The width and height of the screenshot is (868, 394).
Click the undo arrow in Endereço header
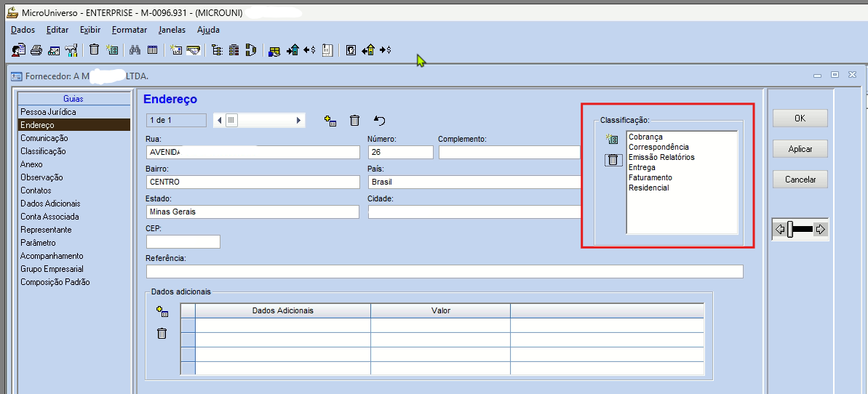click(x=380, y=120)
